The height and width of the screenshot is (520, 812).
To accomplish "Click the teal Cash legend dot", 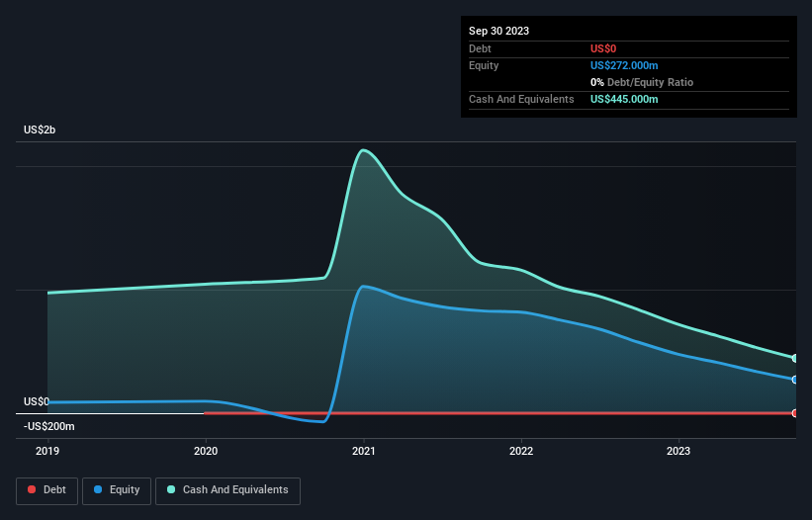I will coord(171,489).
